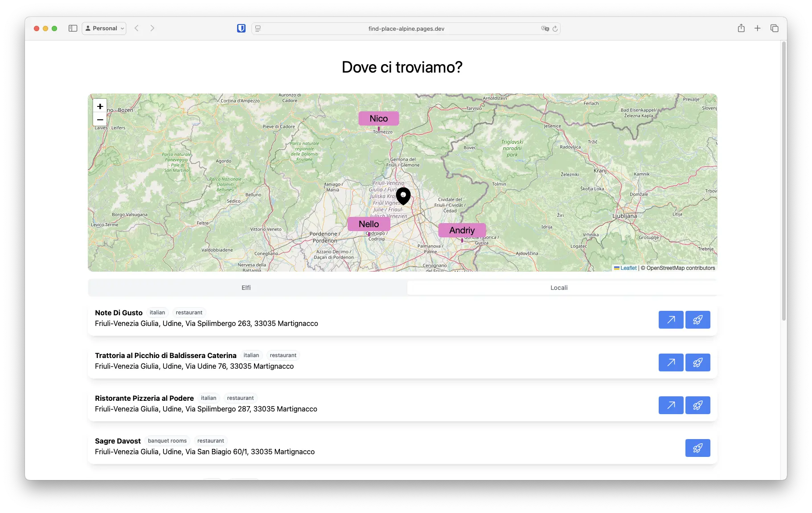812x513 pixels.
Task: Switch to the Elfi tab
Action: tap(246, 288)
